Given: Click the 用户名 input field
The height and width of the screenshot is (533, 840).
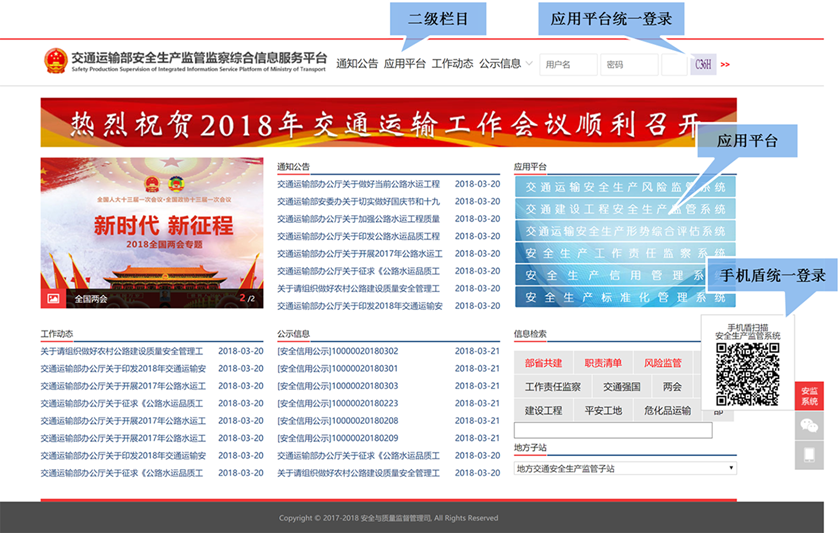Looking at the screenshot, I should click(x=568, y=65).
